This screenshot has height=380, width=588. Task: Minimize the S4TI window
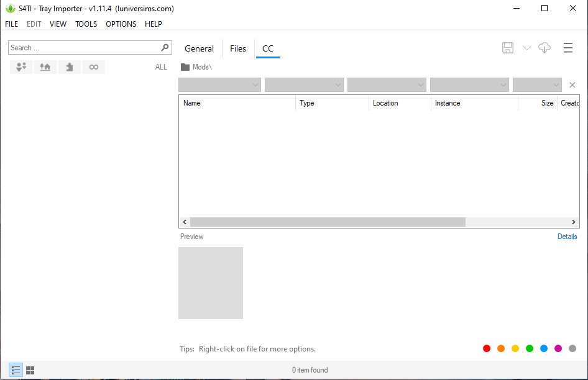[x=517, y=8]
